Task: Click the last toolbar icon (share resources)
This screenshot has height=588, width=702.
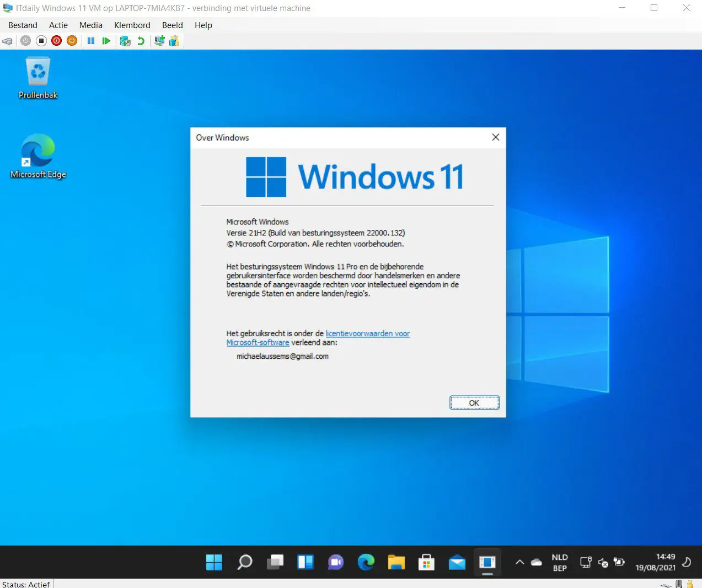Action: [174, 41]
